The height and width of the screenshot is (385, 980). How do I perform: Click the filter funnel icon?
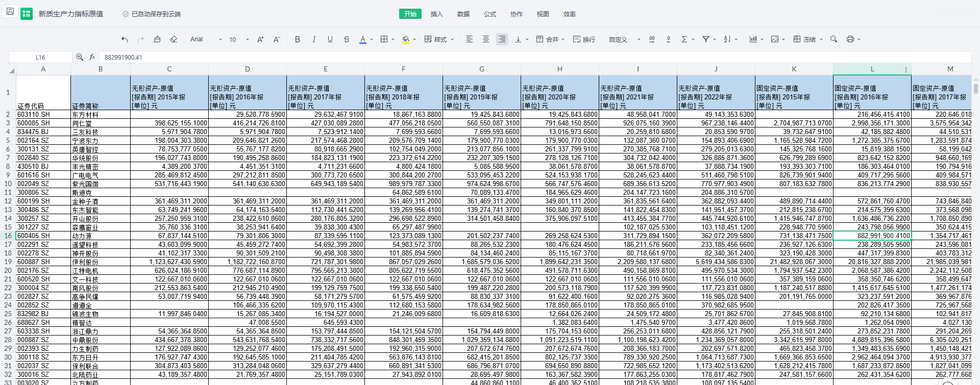(706, 39)
